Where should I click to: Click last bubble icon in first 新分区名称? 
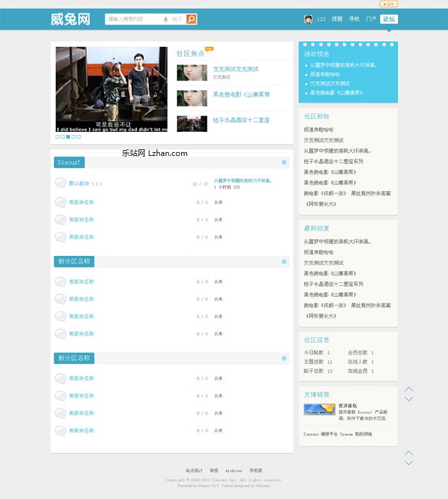point(60,334)
